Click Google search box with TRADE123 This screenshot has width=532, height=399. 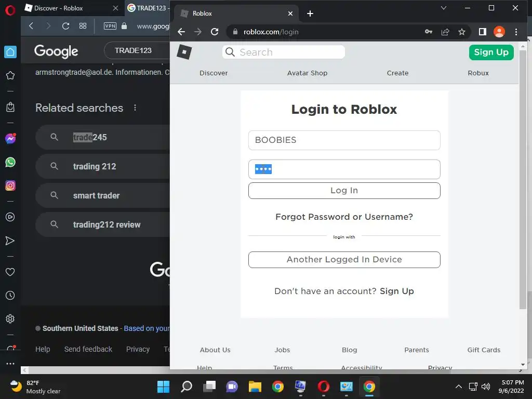point(137,50)
